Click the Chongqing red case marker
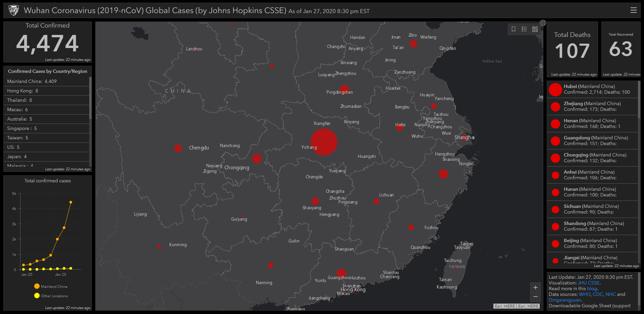644x314 pixels. coord(257,159)
